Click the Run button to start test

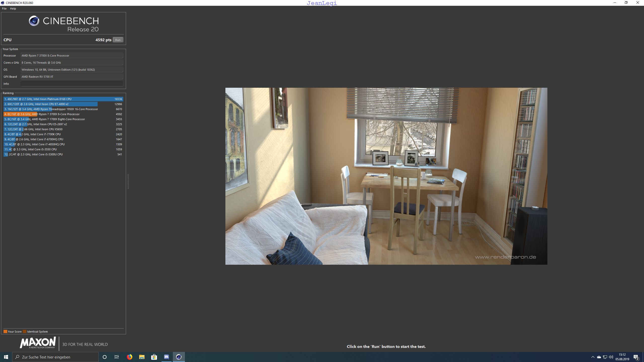click(x=118, y=40)
